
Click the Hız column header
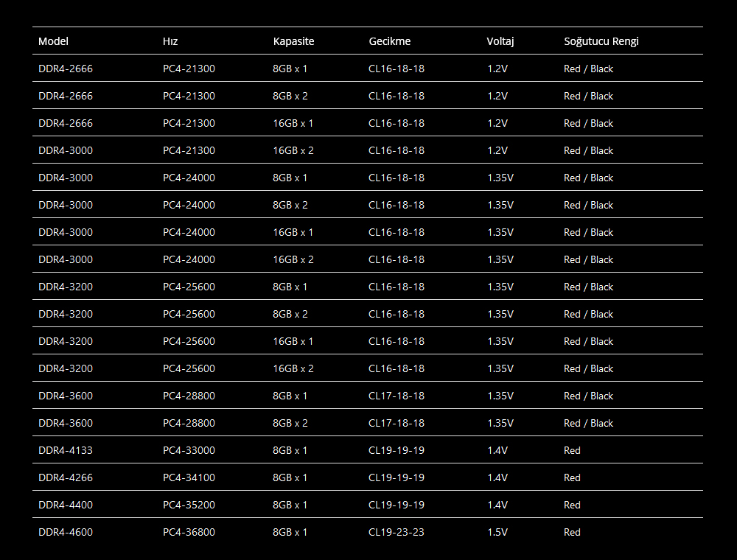[170, 41]
